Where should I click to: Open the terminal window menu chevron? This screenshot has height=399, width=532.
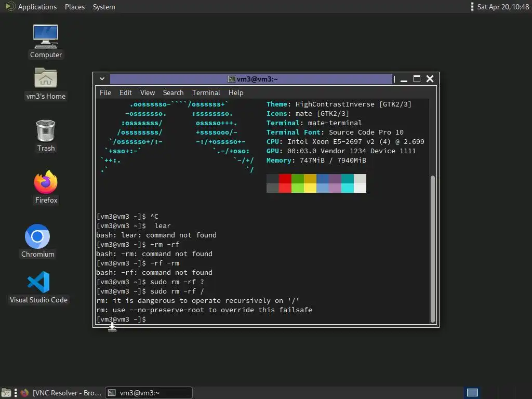(102, 79)
